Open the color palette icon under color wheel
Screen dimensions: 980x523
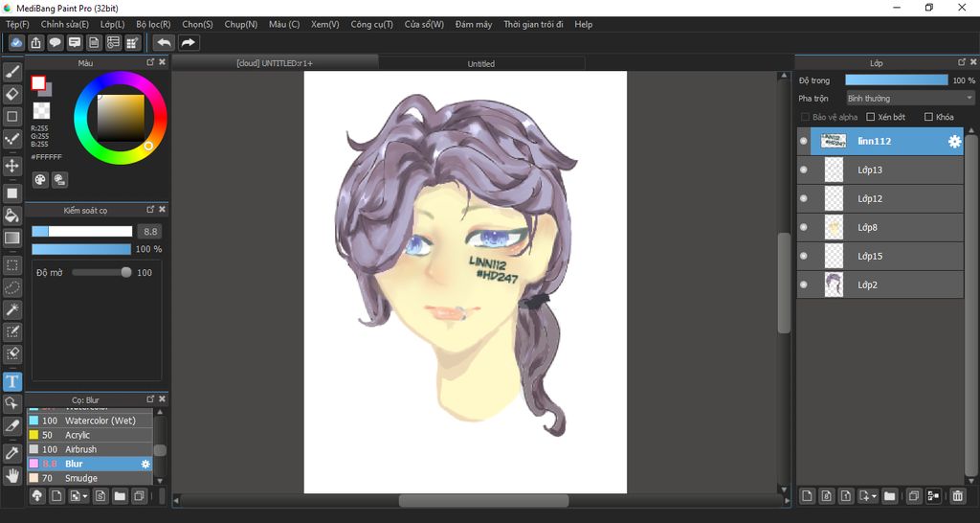pos(40,179)
